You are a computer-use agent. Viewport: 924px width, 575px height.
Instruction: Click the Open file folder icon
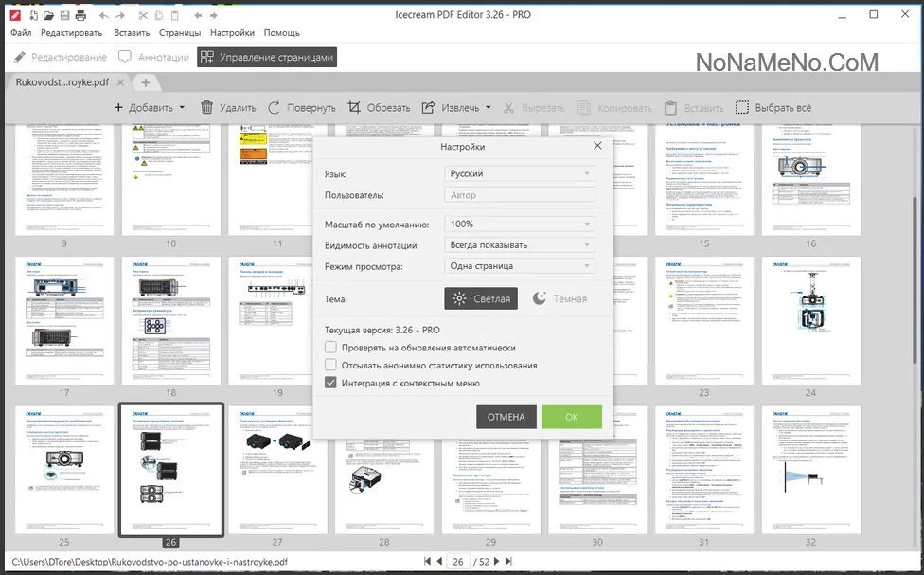(x=47, y=16)
